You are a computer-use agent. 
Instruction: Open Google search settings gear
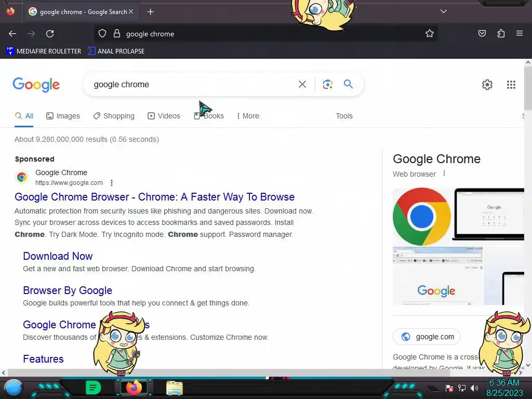coord(487,85)
